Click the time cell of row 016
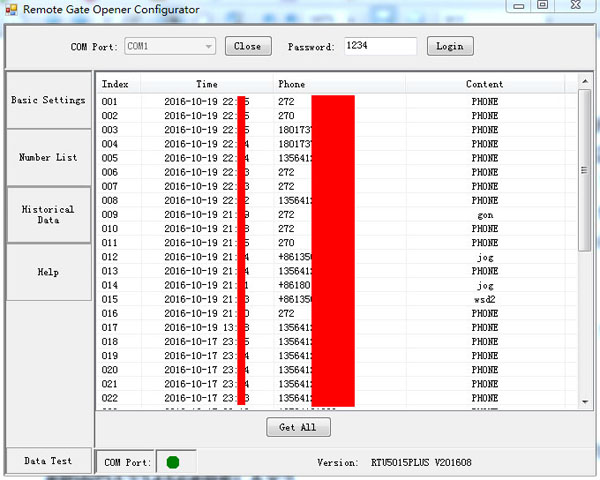This screenshot has height=480, width=600. 207,313
